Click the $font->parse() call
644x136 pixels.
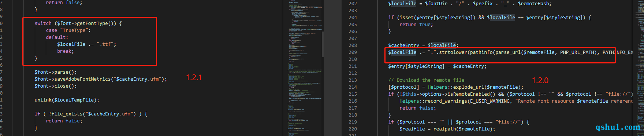pos(56,72)
